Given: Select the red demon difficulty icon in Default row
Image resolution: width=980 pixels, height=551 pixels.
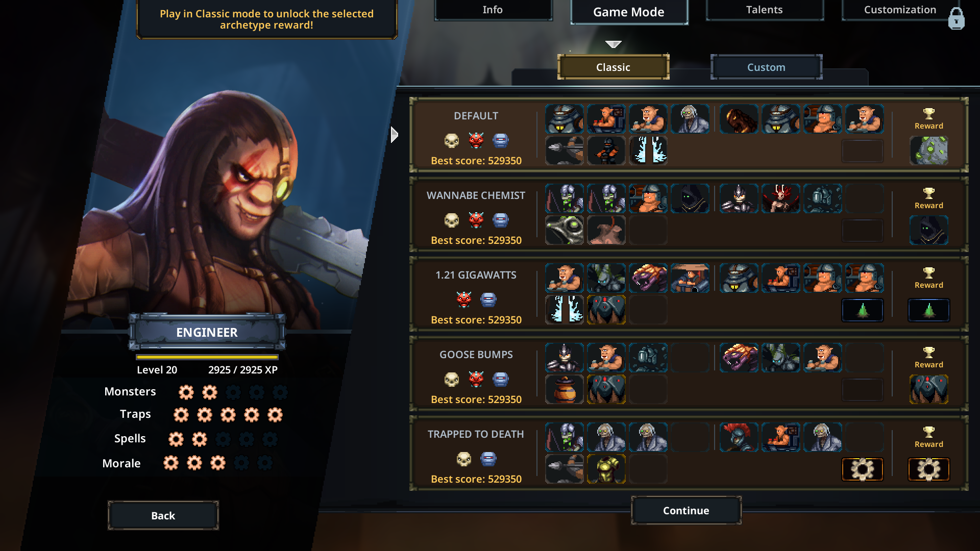Looking at the screenshot, I should coord(476,140).
